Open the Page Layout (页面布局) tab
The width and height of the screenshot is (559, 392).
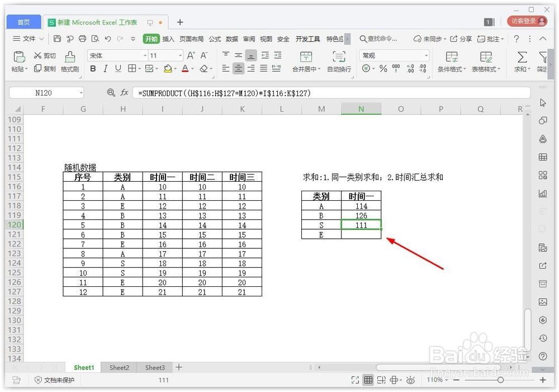coord(191,39)
